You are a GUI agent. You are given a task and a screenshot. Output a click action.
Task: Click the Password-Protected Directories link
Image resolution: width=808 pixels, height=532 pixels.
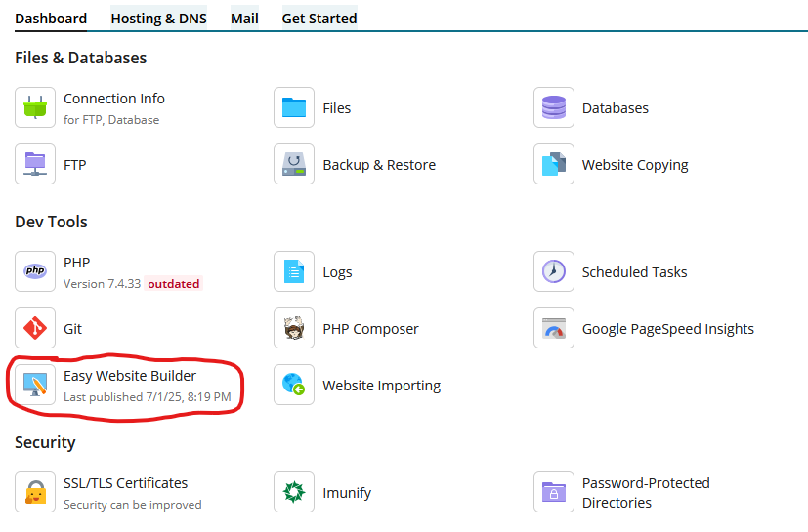point(646,493)
